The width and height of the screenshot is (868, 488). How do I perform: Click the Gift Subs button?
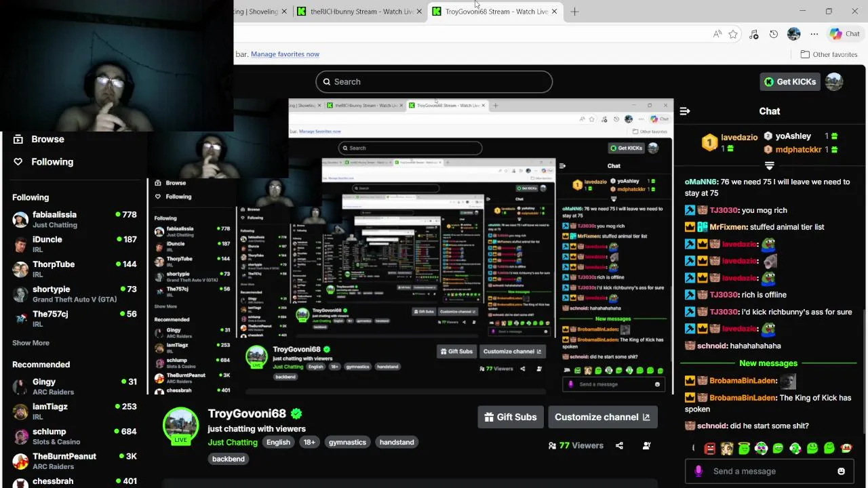511,417
